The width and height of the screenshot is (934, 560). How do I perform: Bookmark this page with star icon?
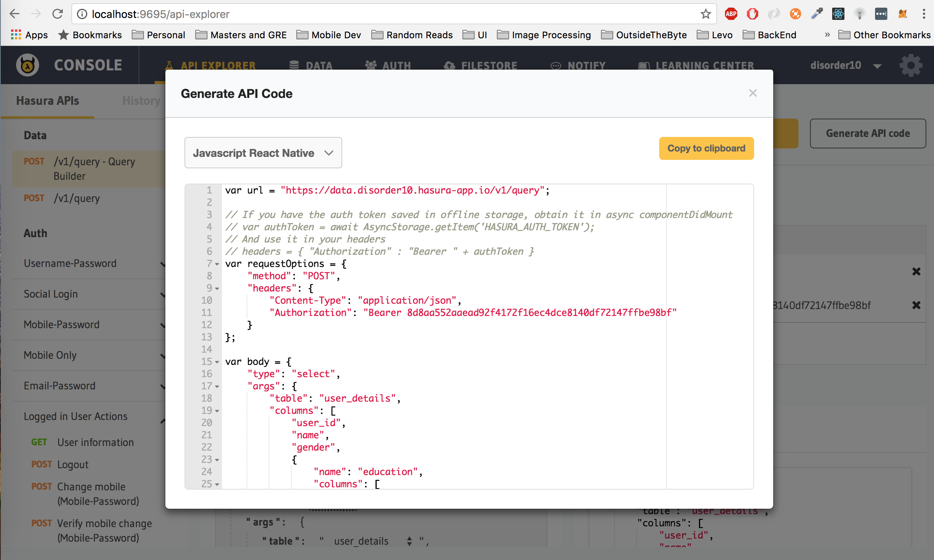click(x=705, y=14)
